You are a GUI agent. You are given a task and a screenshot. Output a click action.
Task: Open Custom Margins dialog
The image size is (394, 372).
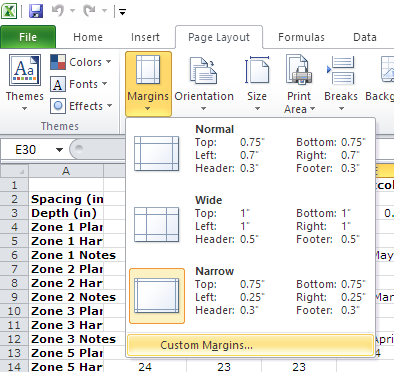[x=251, y=345]
